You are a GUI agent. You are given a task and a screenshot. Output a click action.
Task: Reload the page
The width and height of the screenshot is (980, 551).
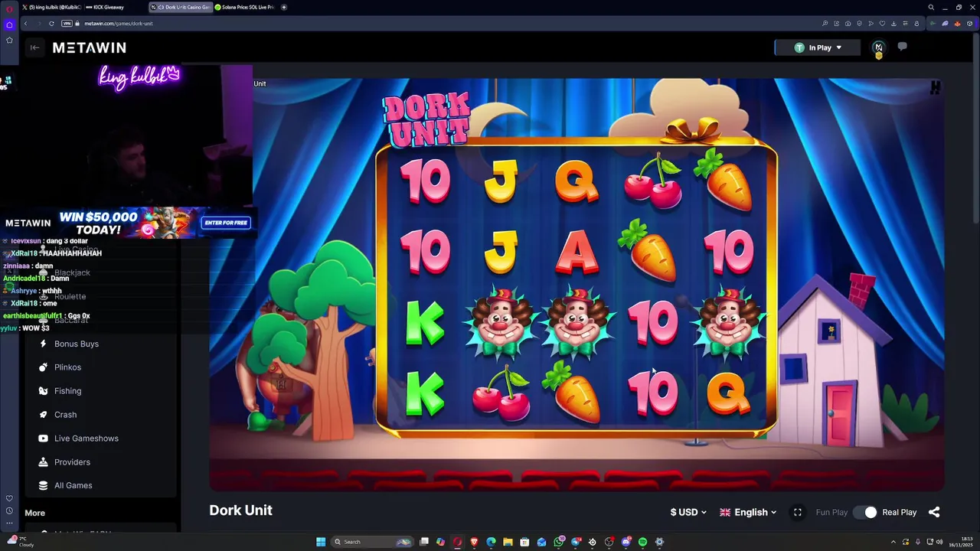51,23
